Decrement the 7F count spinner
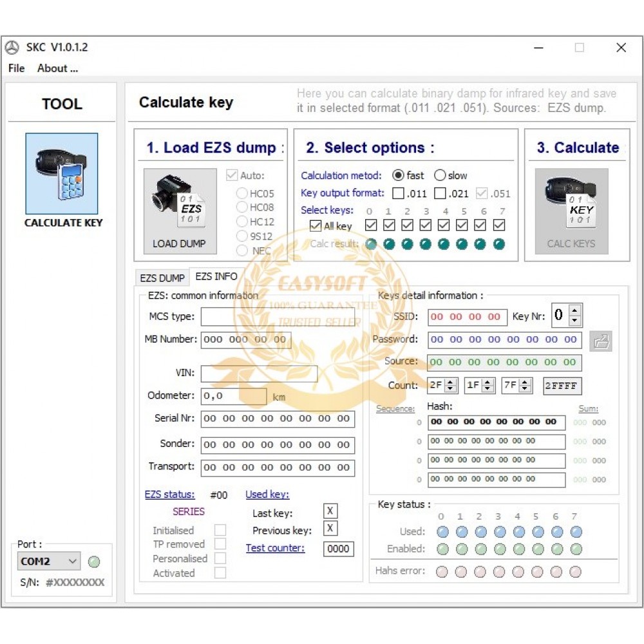The height and width of the screenshot is (644, 644). coord(526,388)
